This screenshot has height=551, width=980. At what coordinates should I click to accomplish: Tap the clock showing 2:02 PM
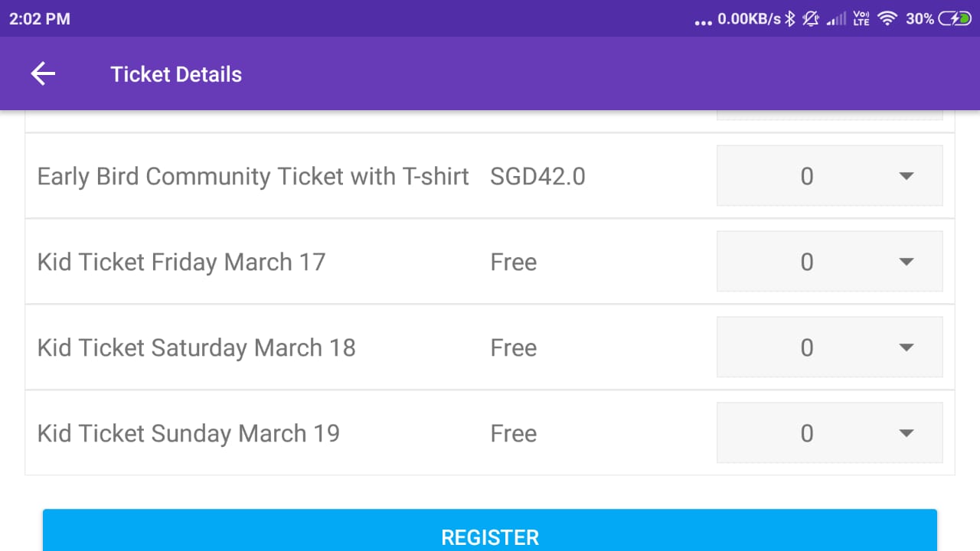pos(40,19)
